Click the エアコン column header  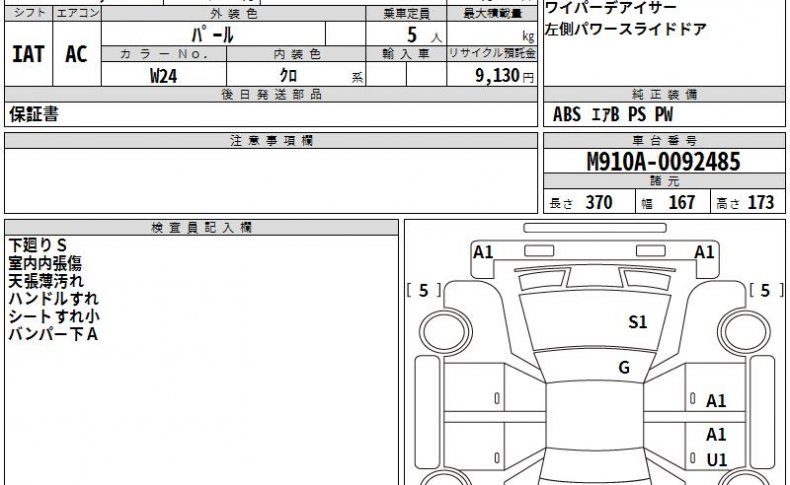pos(77,13)
